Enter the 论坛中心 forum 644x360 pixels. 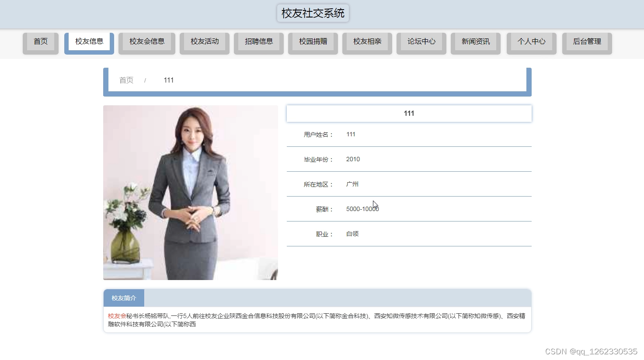[x=421, y=41]
